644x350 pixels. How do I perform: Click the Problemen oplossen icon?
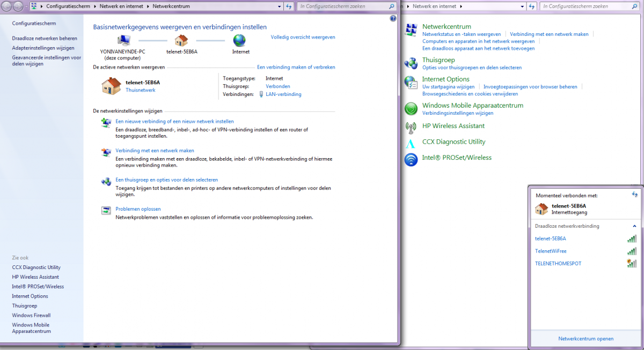click(106, 211)
